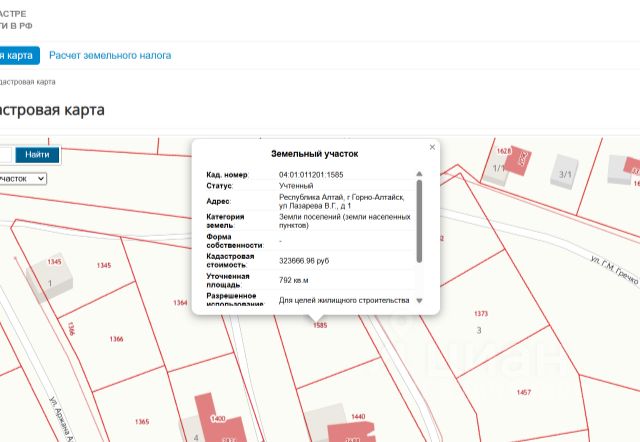
Task: Close the Земельный участок popup
Action: click(432, 147)
